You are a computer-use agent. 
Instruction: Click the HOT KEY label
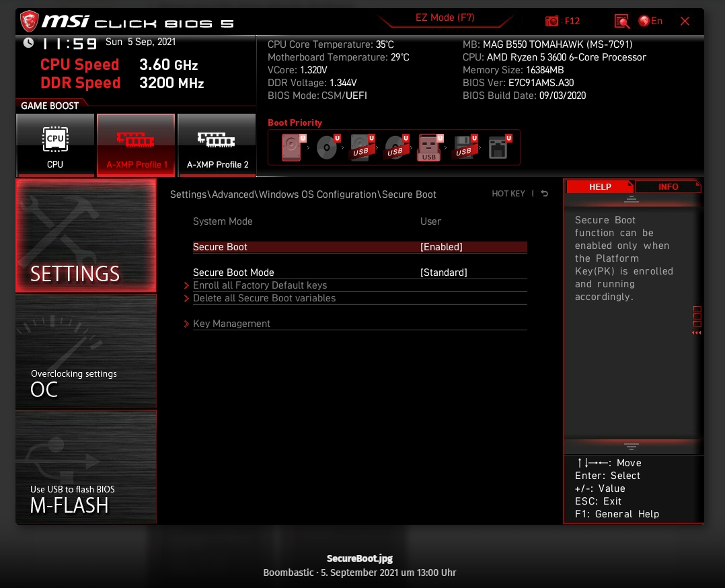508,193
